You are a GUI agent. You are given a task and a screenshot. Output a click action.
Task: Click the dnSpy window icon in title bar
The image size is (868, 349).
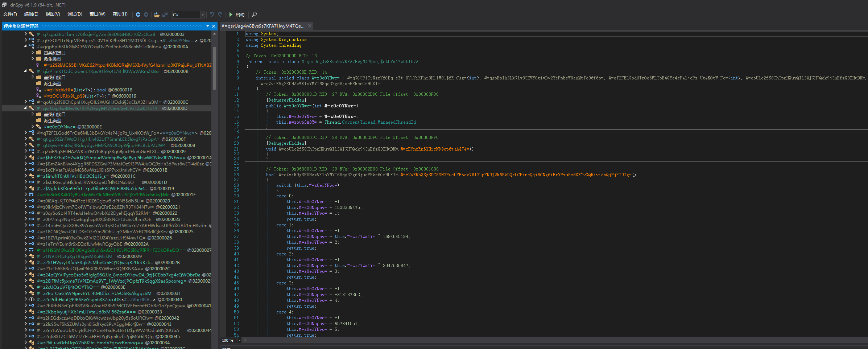(4, 5)
